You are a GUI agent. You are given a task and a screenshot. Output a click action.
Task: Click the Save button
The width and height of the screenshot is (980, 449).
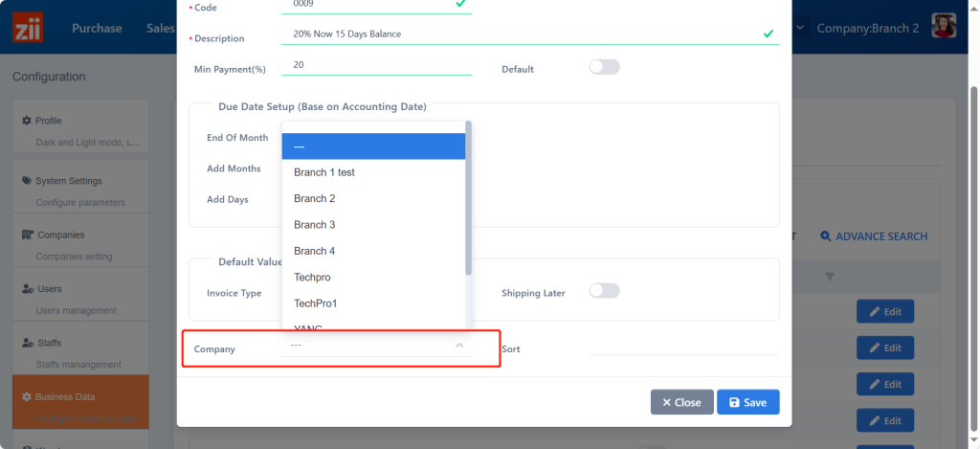click(x=747, y=402)
